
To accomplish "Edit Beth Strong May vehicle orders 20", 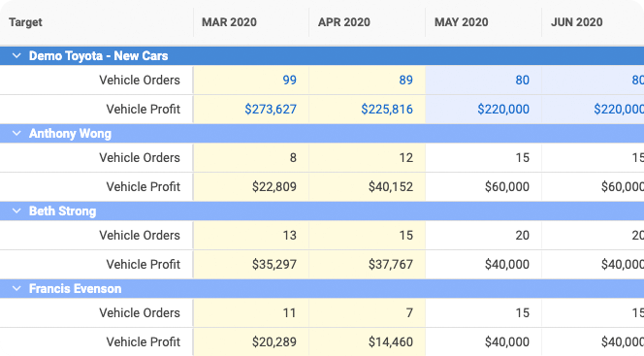I will point(483,236).
